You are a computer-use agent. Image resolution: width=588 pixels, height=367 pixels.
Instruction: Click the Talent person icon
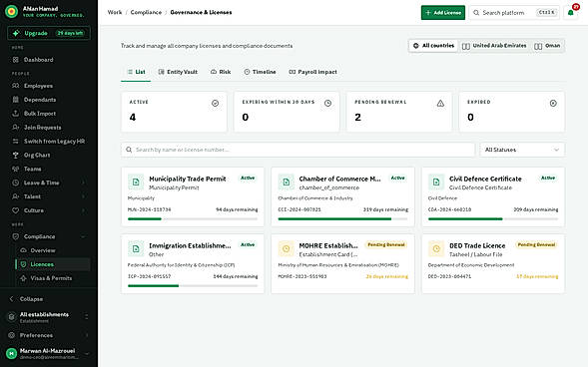(x=15, y=196)
